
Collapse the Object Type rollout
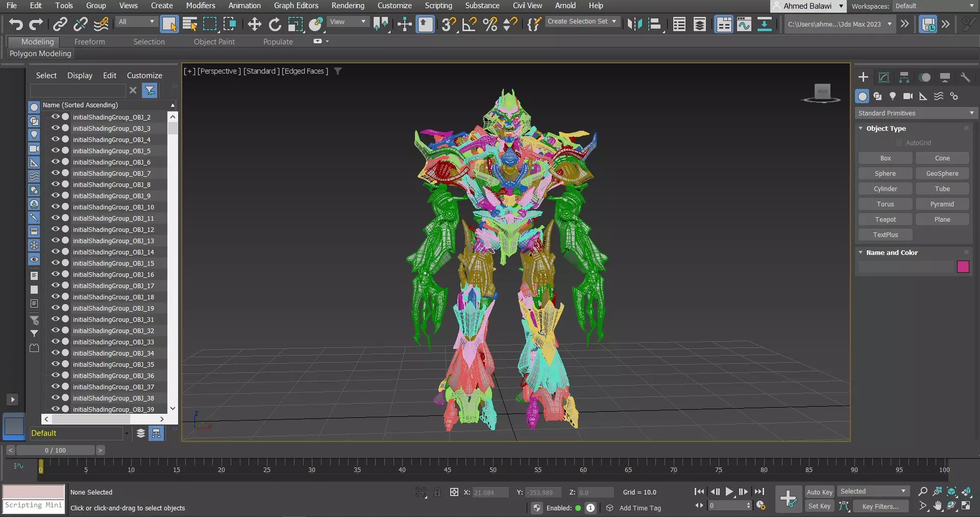coord(861,128)
